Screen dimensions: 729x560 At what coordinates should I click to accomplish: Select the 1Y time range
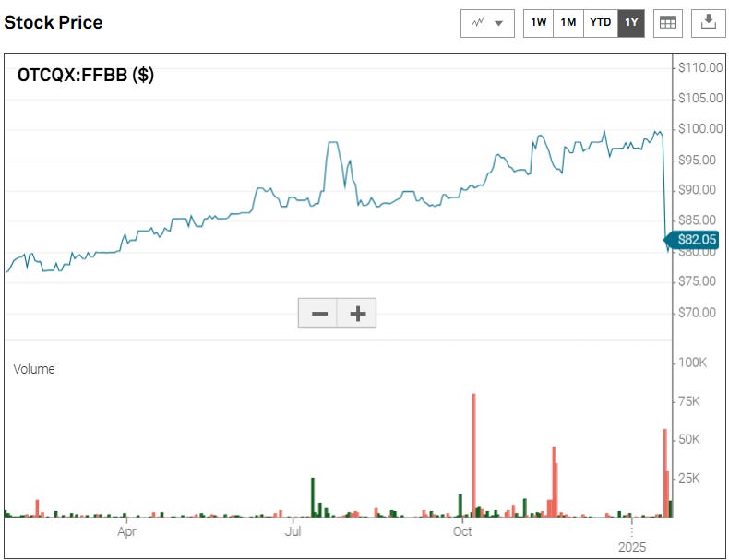[x=631, y=23]
